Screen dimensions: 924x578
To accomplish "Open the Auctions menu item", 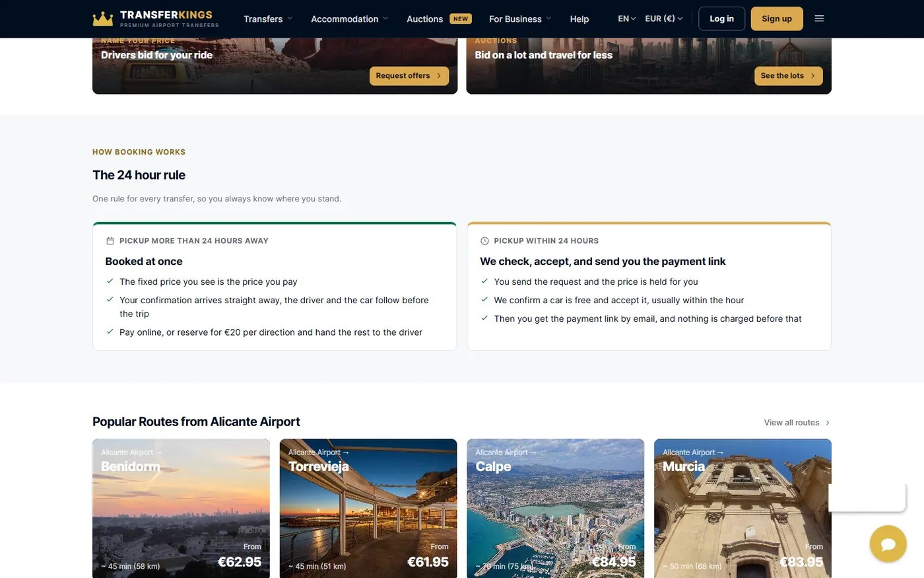I will click(x=424, y=19).
